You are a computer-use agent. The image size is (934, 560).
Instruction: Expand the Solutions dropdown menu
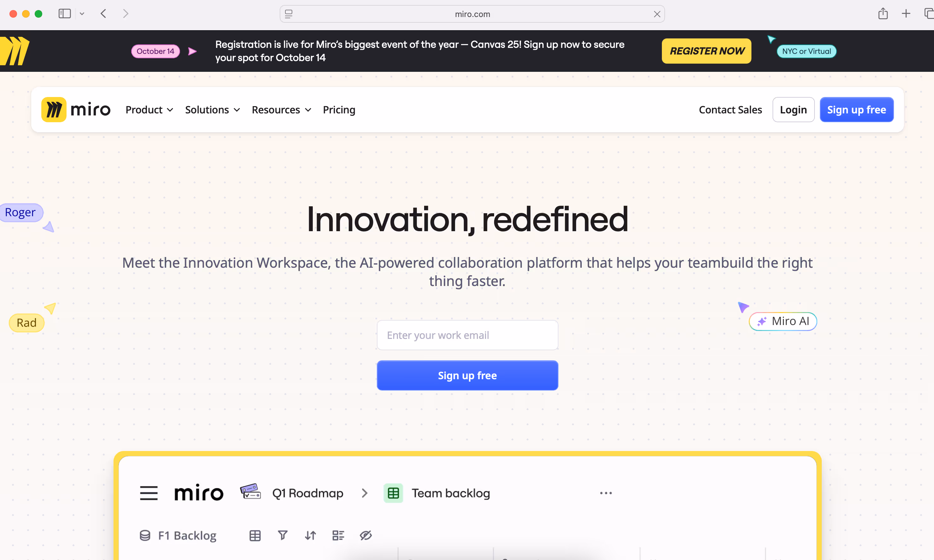click(x=212, y=110)
